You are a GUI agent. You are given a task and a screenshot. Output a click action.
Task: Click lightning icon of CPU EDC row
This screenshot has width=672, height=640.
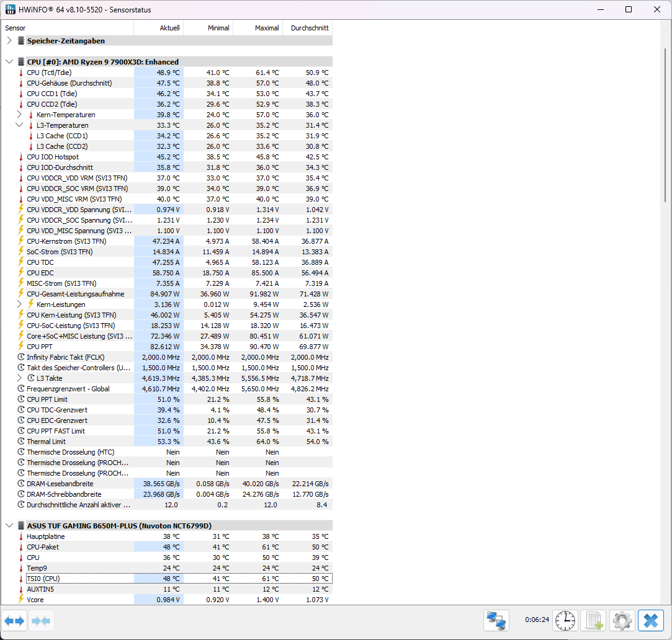click(x=20, y=272)
